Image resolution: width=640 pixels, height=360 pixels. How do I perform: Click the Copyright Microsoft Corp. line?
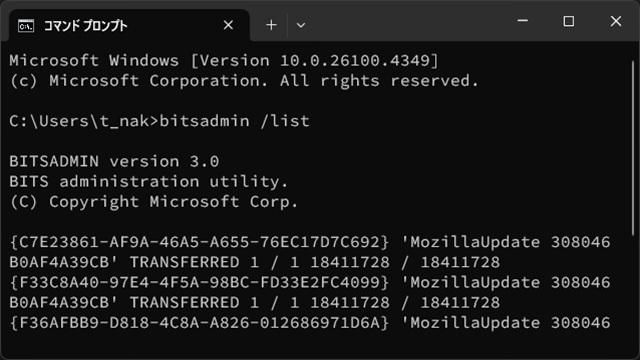pyautogui.click(x=153, y=202)
